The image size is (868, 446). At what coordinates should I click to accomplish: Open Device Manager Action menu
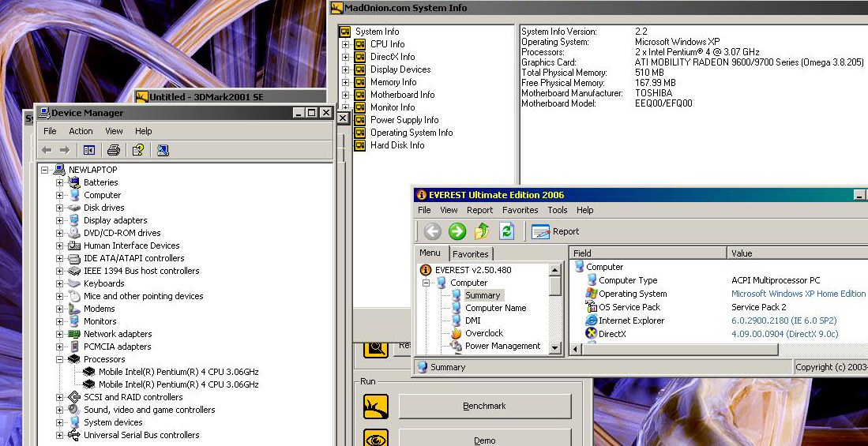(x=81, y=131)
